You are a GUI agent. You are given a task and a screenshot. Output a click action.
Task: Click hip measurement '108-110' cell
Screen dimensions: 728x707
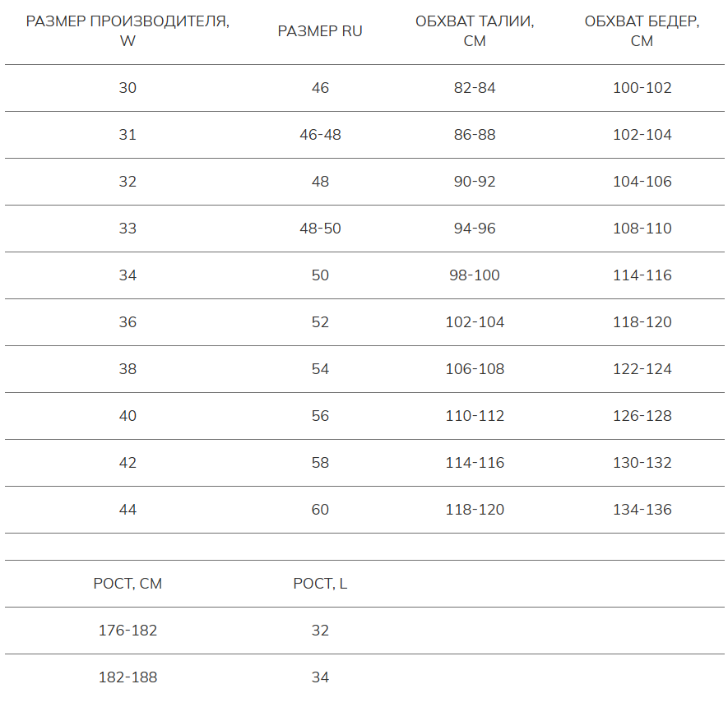642,229
